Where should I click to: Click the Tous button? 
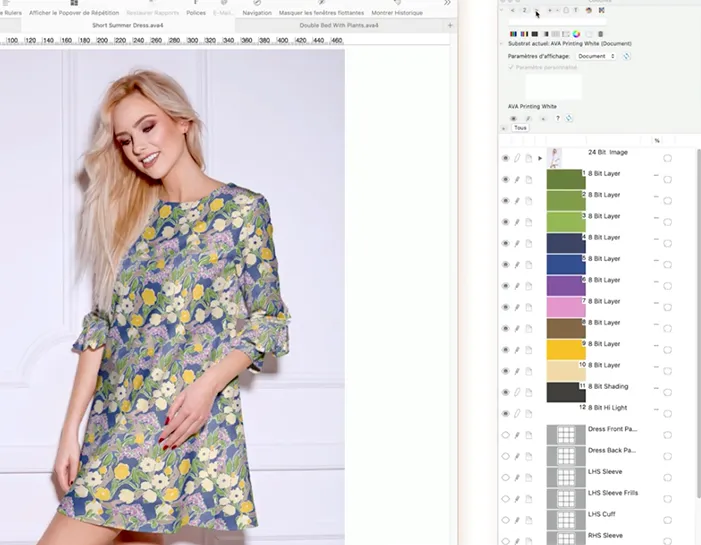pos(520,128)
